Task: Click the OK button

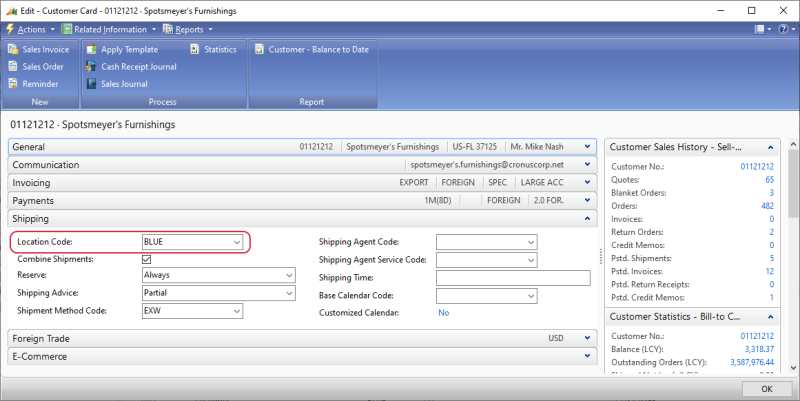Action: [x=767, y=389]
